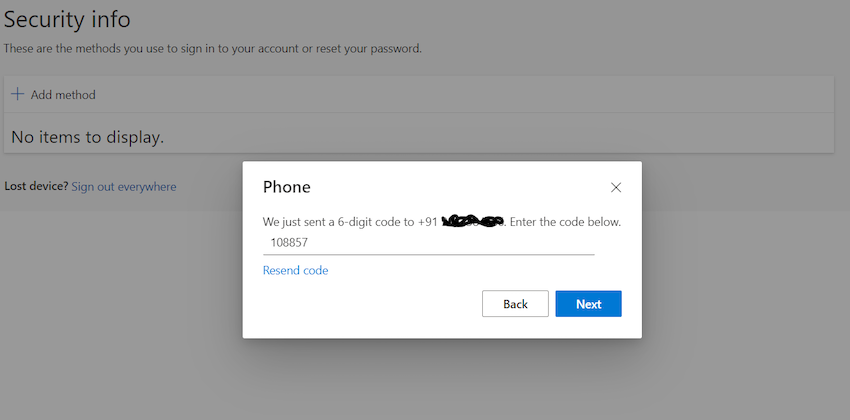Click the plus icon beside Add method
This screenshot has width=850, height=420.
tap(17, 95)
